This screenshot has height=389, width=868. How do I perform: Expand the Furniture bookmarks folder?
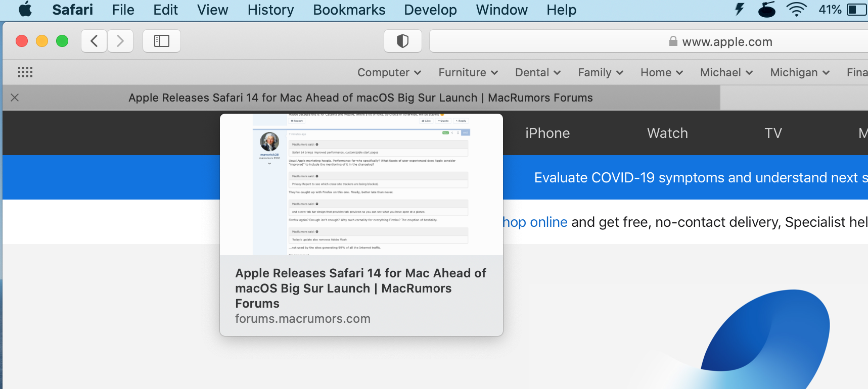point(468,72)
